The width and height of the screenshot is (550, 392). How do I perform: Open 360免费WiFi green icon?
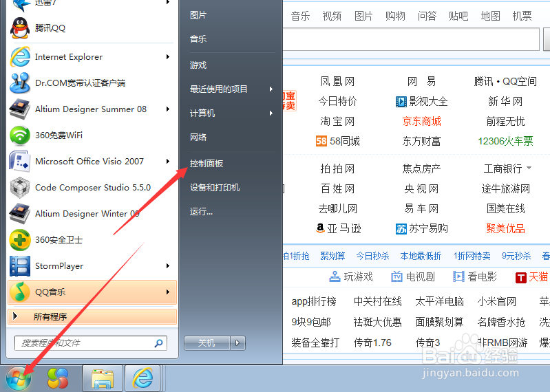click(20, 135)
